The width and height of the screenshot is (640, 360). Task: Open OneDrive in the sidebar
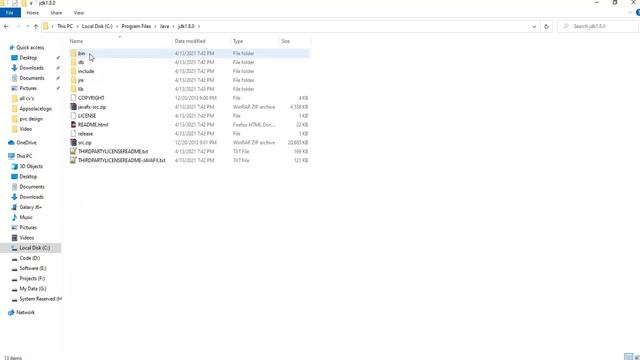tap(26, 142)
